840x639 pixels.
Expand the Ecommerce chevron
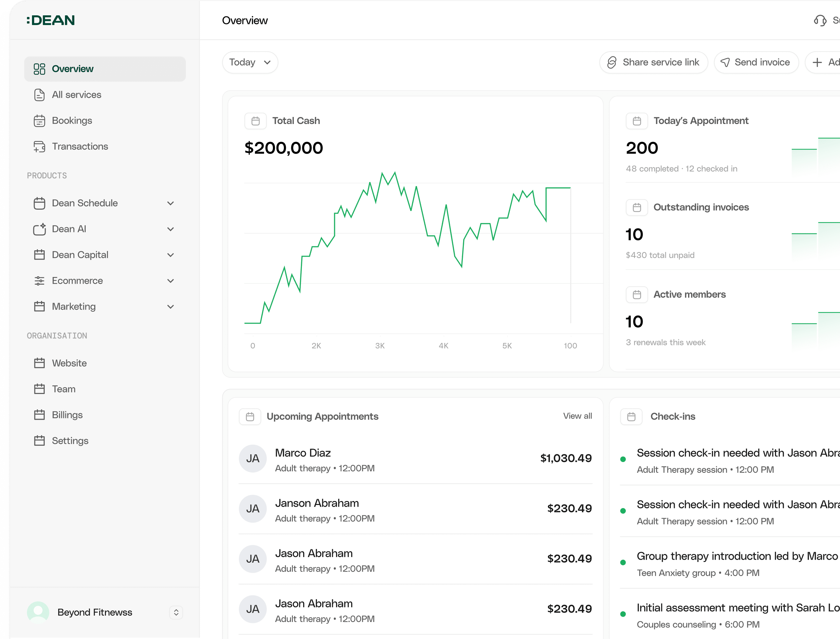(170, 281)
